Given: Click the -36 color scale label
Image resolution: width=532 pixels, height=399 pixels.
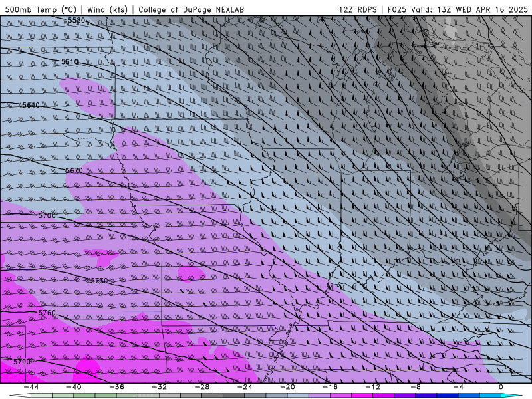Looking at the screenshot, I should (117, 387).
